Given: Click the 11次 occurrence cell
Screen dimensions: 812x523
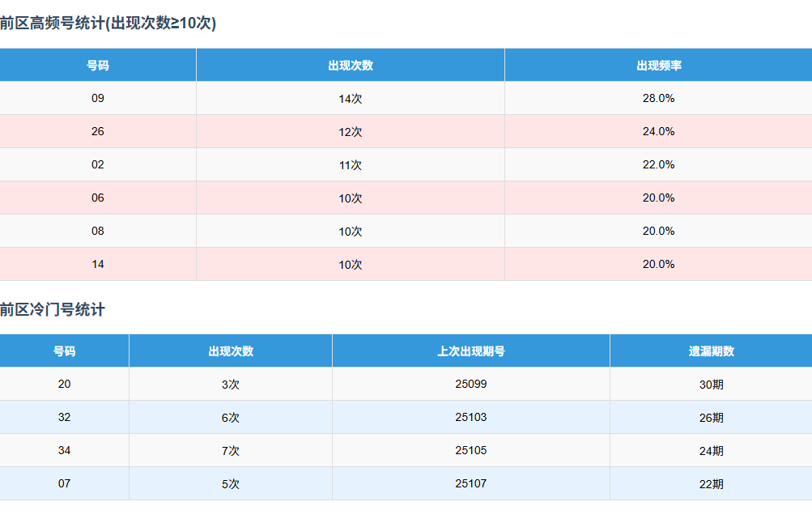Looking at the screenshot, I should (350, 165).
